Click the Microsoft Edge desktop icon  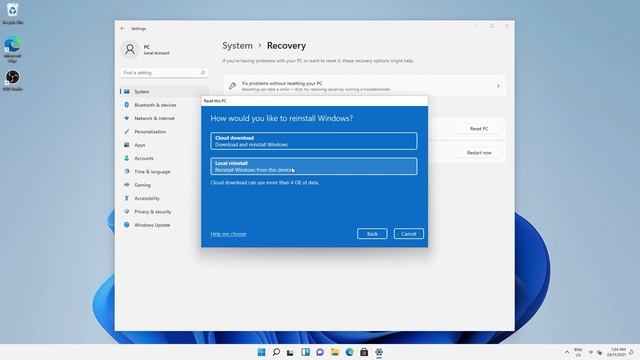pyautogui.click(x=12, y=50)
